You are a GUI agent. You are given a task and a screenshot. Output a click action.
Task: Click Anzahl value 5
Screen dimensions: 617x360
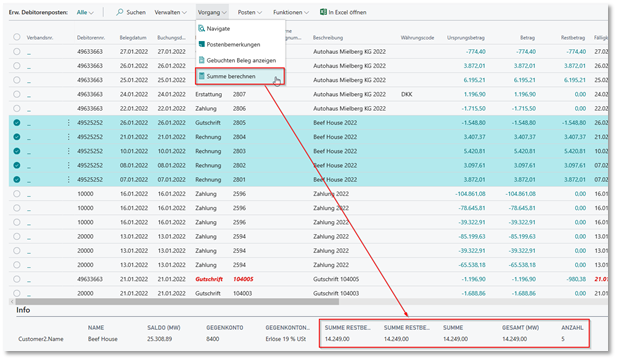563,339
